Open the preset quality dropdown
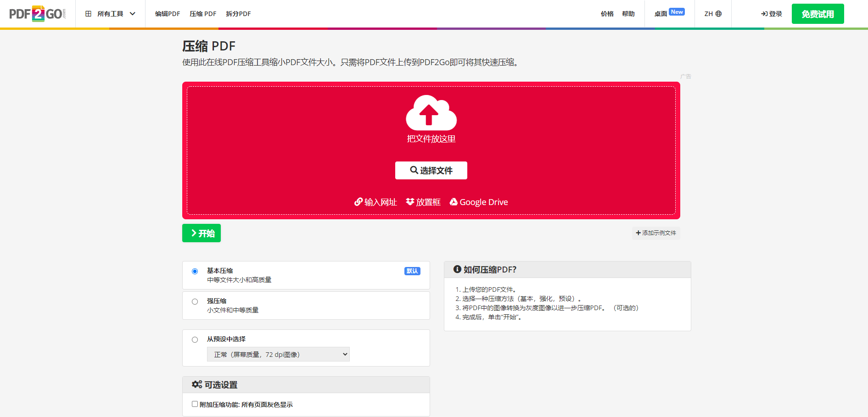The height and width of the screenshot is (417, 868). [278, 354]
